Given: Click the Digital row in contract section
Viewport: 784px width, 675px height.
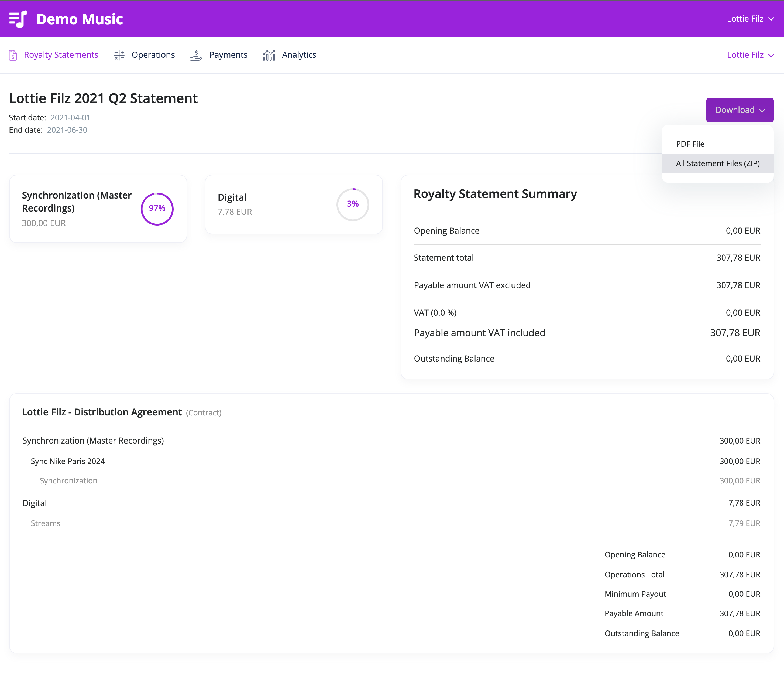Looking at the screenshot, I should pyautogui.click(x=392, y=503).
